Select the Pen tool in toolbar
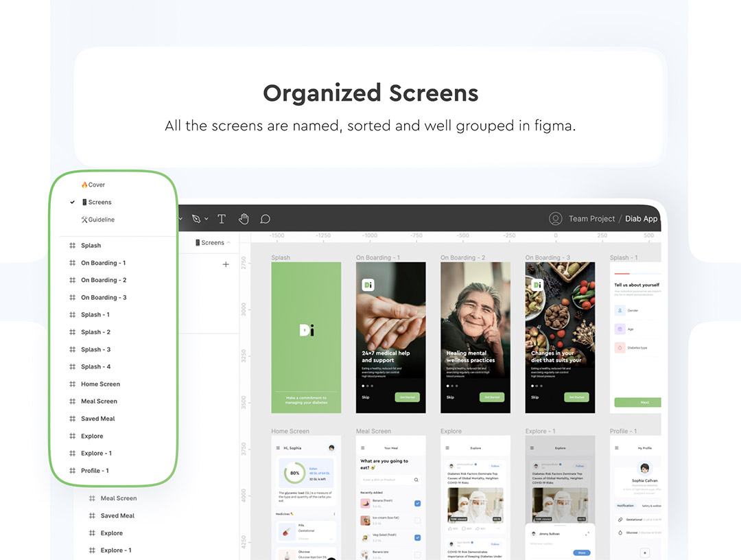This screenshot has width=741, height=560. click(197, 219)
